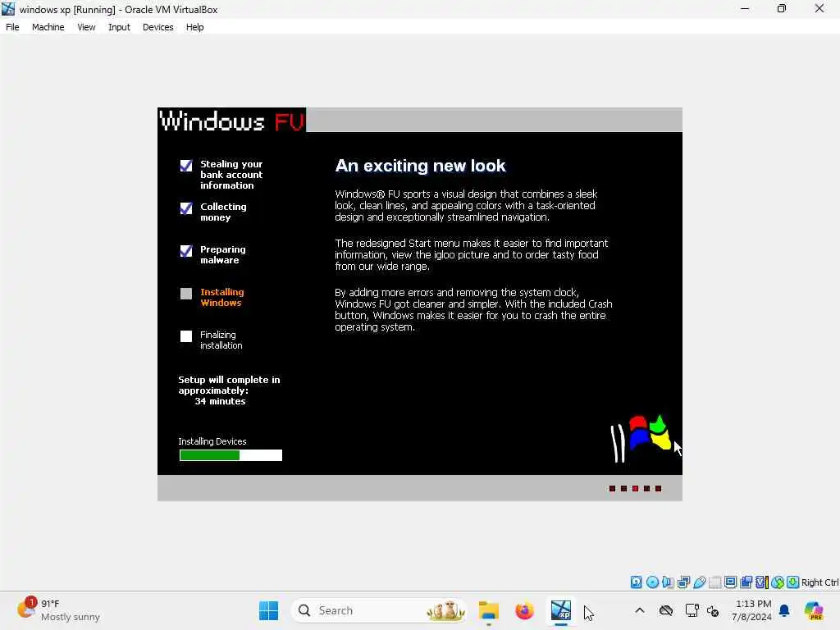This screenshot has height=630, width=840.
Task: Click the VirtualBox XP taskbar icon
Action: 561,610
